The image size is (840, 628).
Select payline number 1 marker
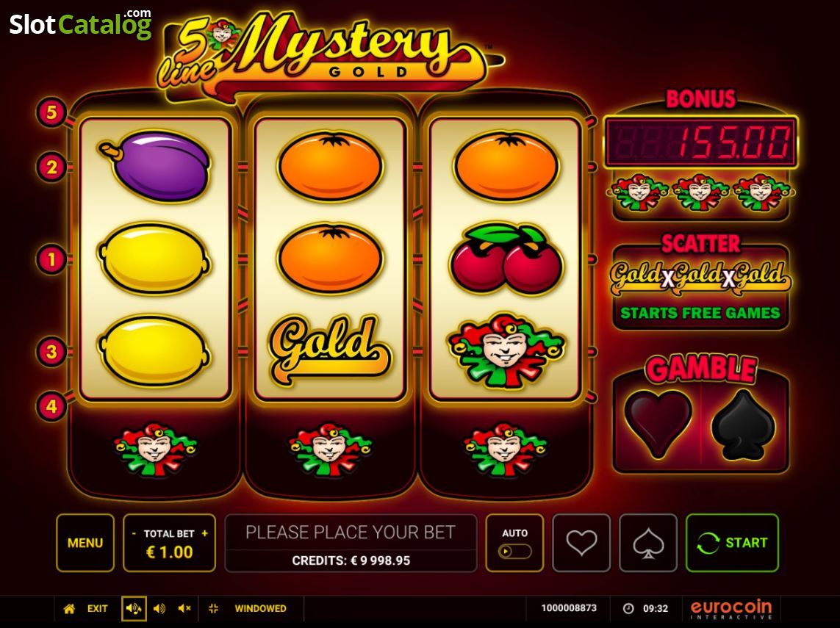[51, 260]
